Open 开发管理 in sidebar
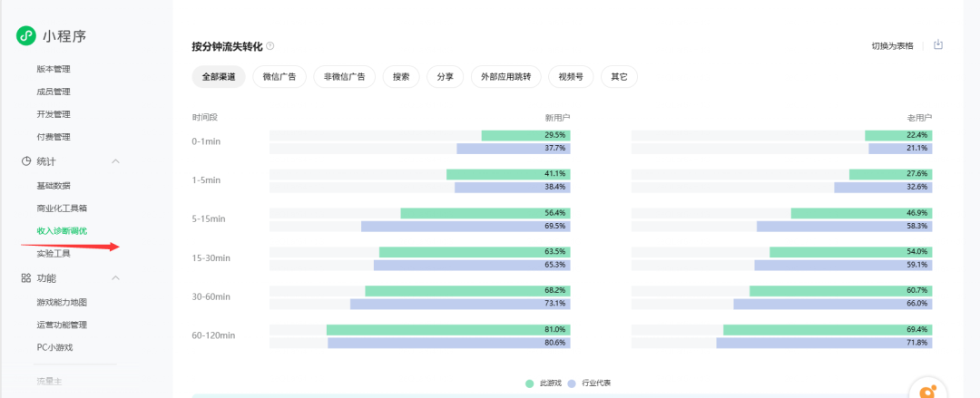Image resolution: width=980 pixels, height=398 pixels. click(x=54, y=114)
